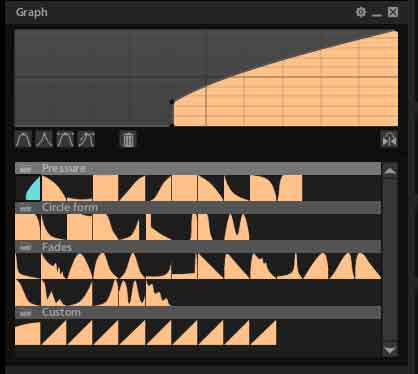Collapse the Pressure preset group
Image resolution: width=418 pixels, height=374 pixels.
[x=26, y=169]
